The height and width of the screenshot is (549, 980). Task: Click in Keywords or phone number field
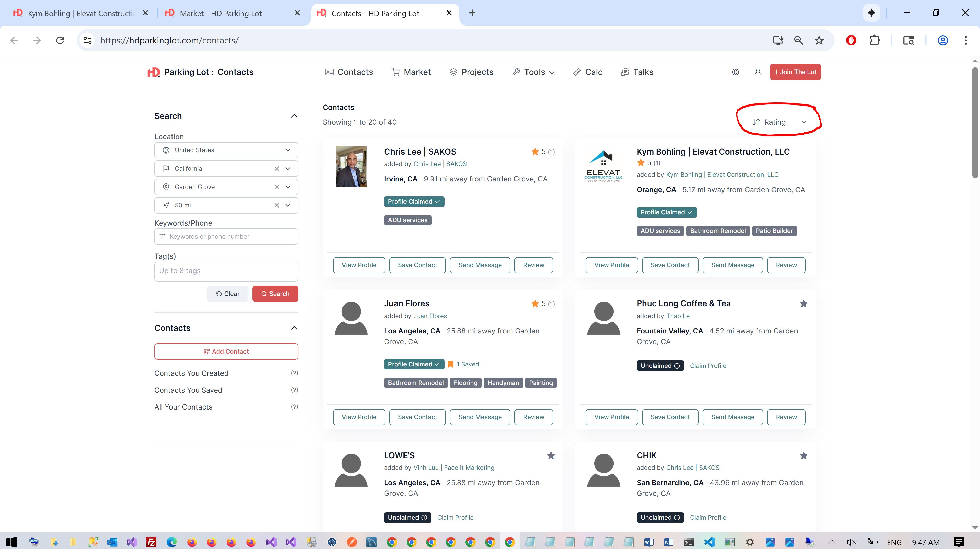pyautogui.click(x=226, y=236)
